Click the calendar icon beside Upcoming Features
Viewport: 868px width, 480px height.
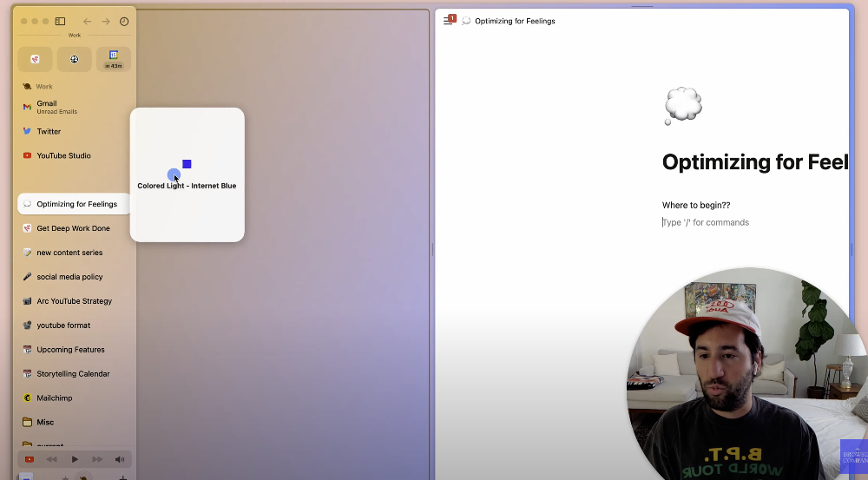pyautogui.click(x=27, y=349)
